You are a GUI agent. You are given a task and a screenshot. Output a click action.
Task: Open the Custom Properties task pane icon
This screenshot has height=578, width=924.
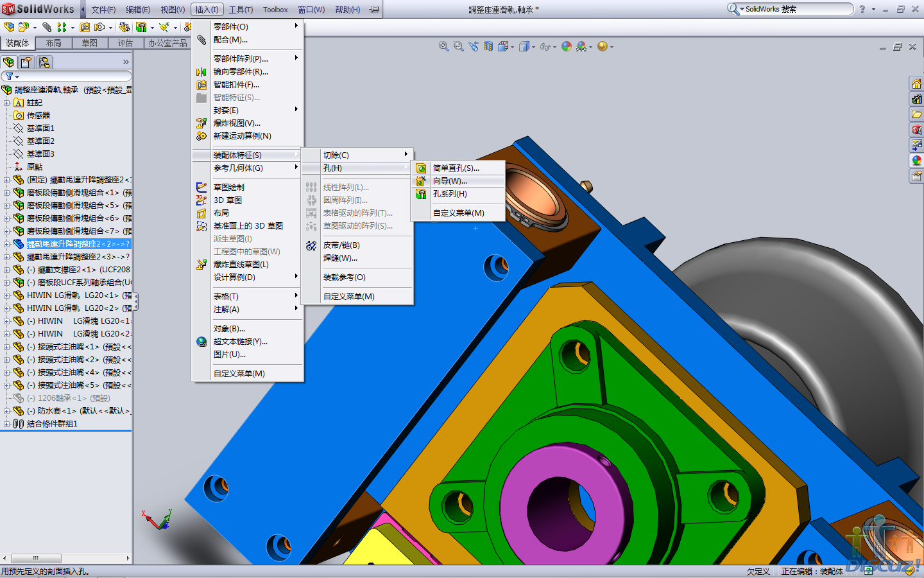click(x=916, y=177)
